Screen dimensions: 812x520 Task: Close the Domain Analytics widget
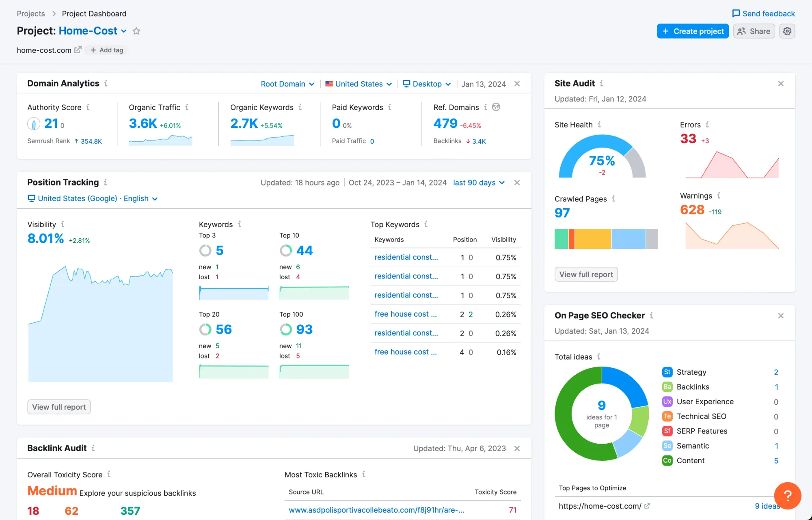click(x=517, y=84)
